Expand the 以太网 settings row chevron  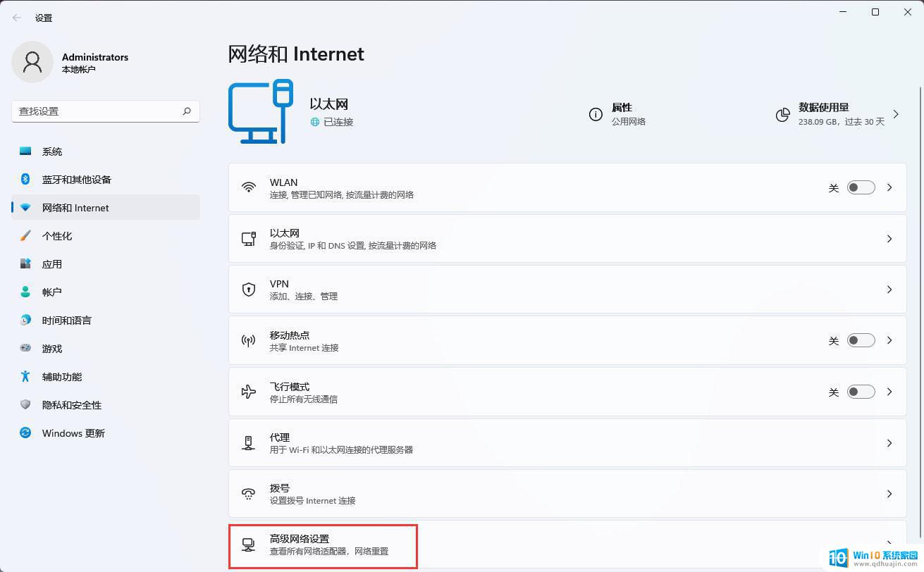(x=889, y=238)
